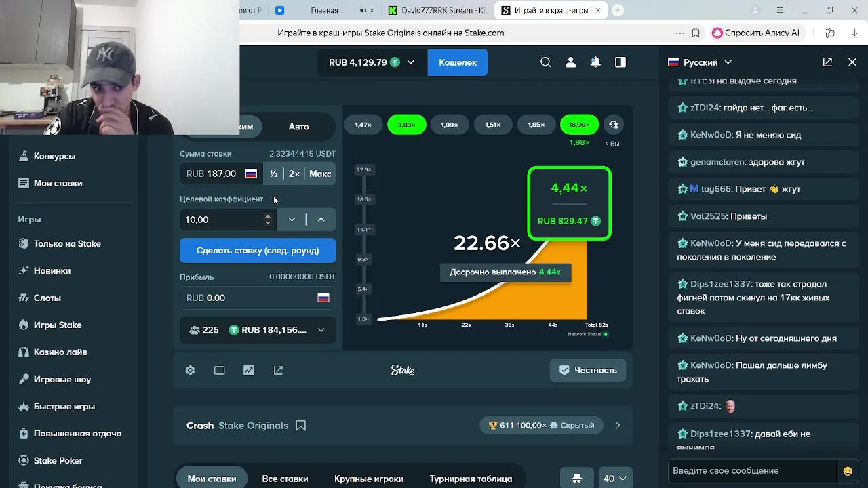Switch to the Главная browser tab
The image size is (868, 488).
click(x=324, y=10)
